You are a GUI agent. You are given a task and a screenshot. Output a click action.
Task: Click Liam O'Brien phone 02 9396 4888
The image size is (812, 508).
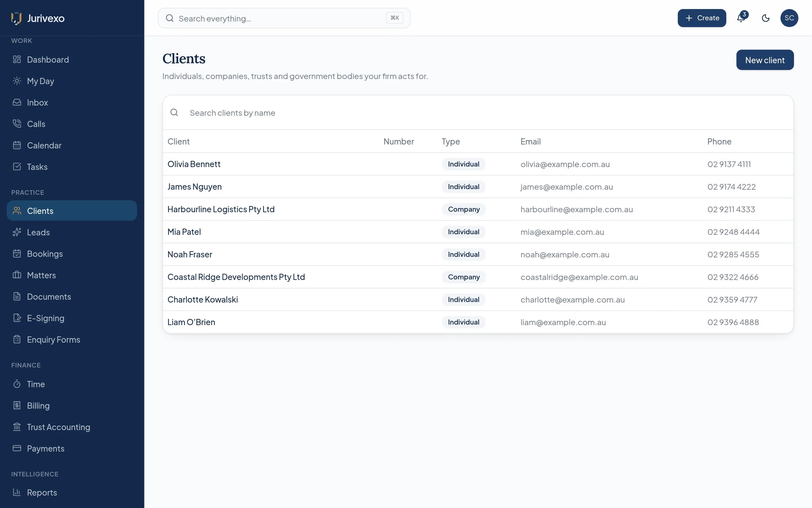point(733,322)
